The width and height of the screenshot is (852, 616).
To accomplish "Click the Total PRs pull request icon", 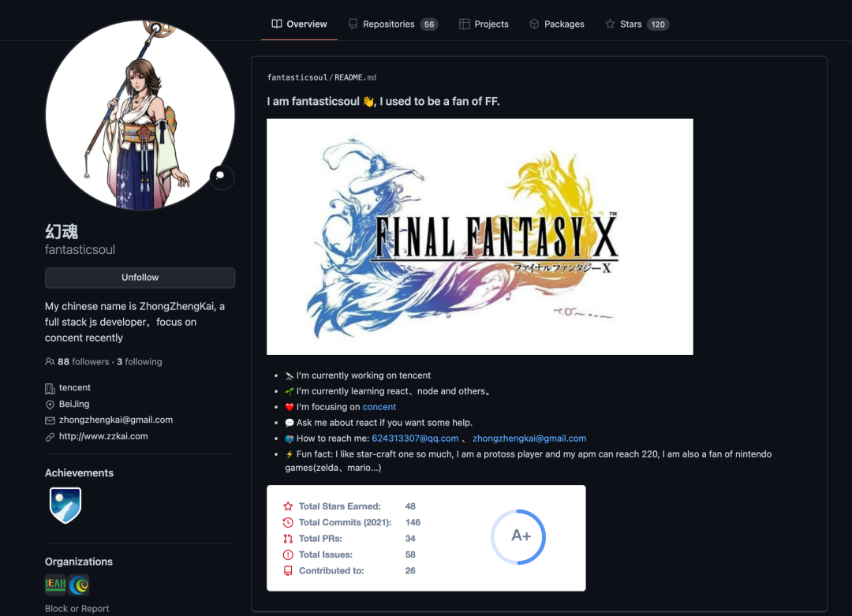I will [288, 539].
